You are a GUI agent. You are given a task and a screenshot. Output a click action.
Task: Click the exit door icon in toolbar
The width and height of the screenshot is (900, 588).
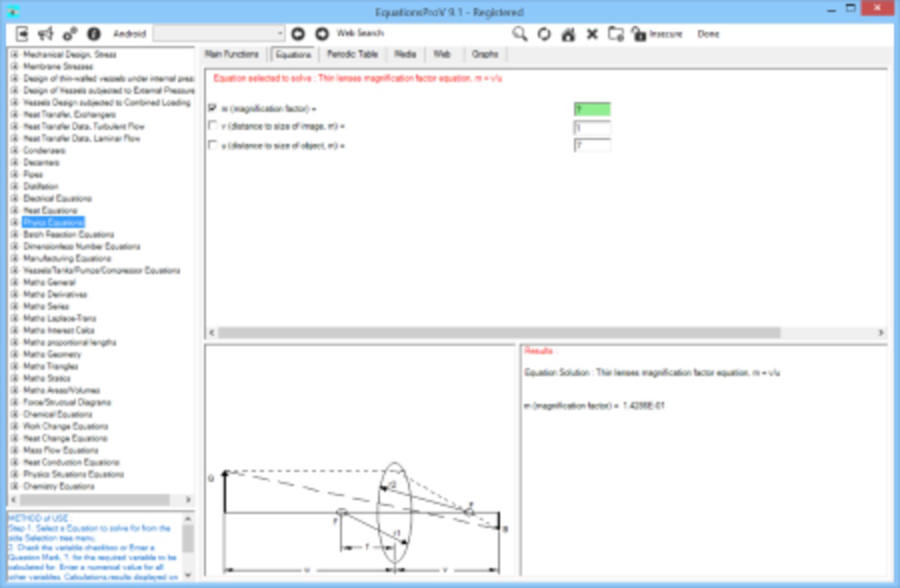click(x=22, y=34)
